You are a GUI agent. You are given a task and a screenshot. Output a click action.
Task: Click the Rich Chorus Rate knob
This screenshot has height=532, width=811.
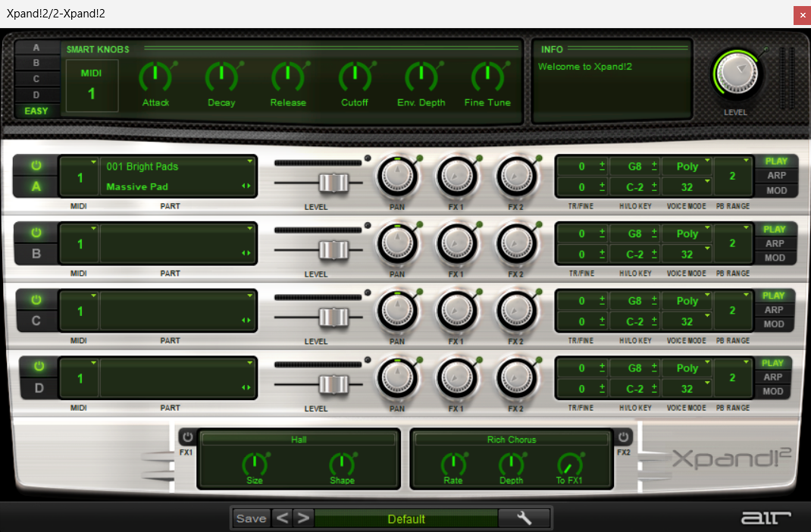(x=453, y=465)
